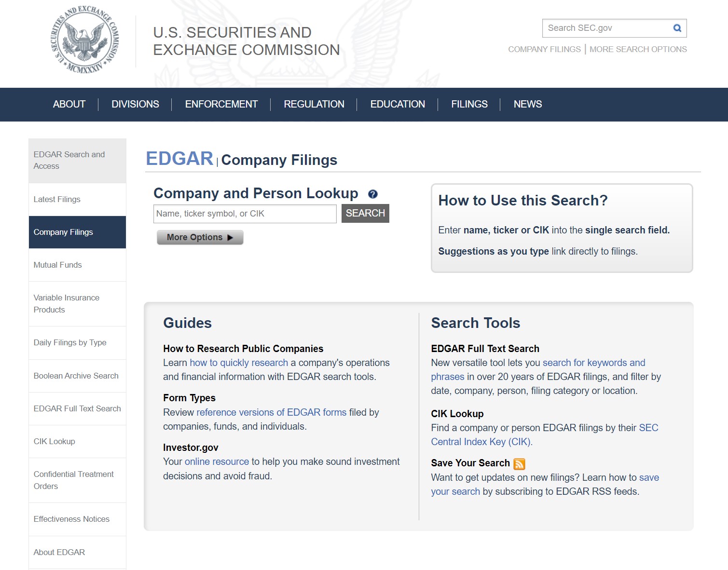Select Mutual Funds in sidebar
Image resolution: width=728 pixels, height=570 pixels.
coord(57,265)
